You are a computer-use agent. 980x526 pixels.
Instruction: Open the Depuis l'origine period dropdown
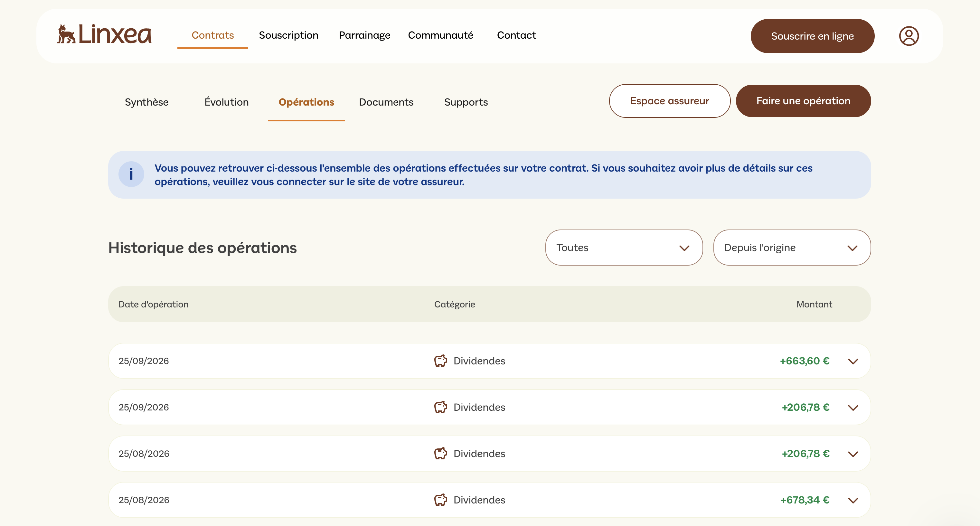pyautogui.click(x=792, y=248)
